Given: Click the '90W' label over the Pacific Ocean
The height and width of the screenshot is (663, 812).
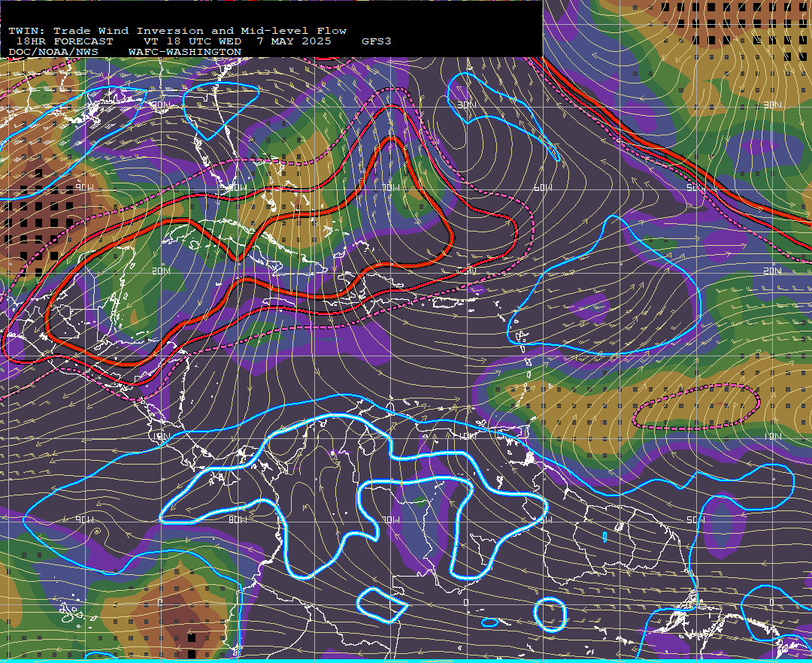Looking at the screenshot, I should pos(85,519).
